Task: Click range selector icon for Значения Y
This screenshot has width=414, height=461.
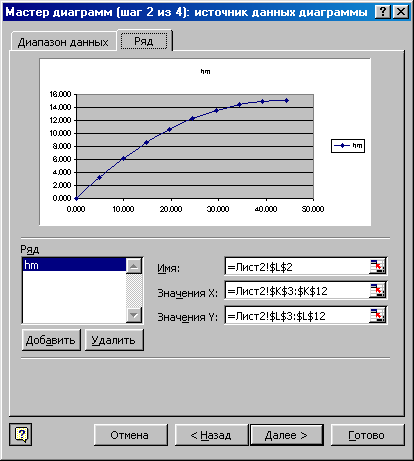Action: (377, 315)
